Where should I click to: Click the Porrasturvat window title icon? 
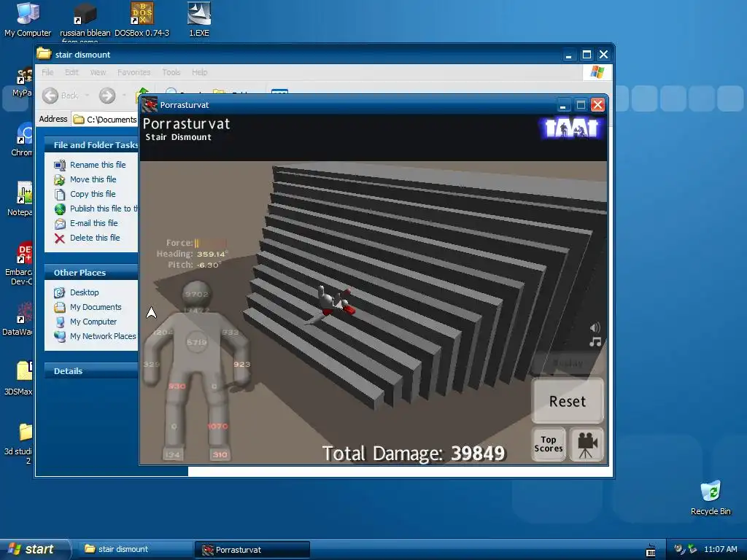(150, 105)
